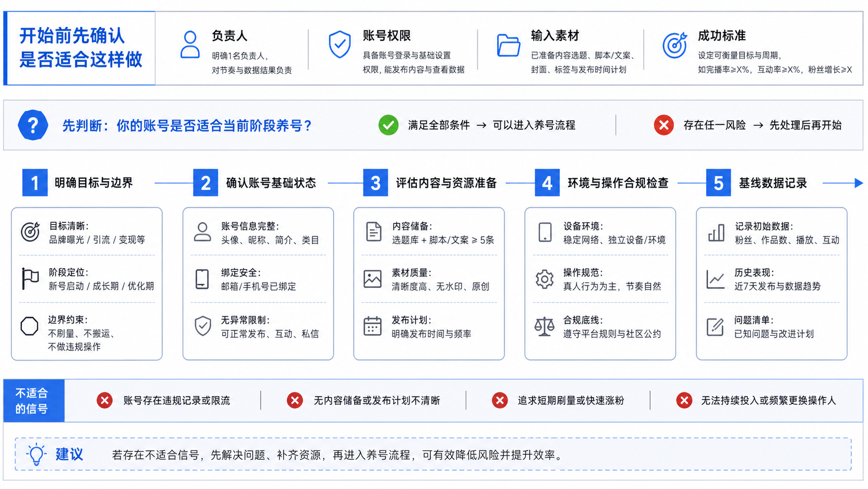868x489 pixels.
Task: Click the heading 先判断：你的账号是否适合当前阶段养号？
Action: (187, 125)
